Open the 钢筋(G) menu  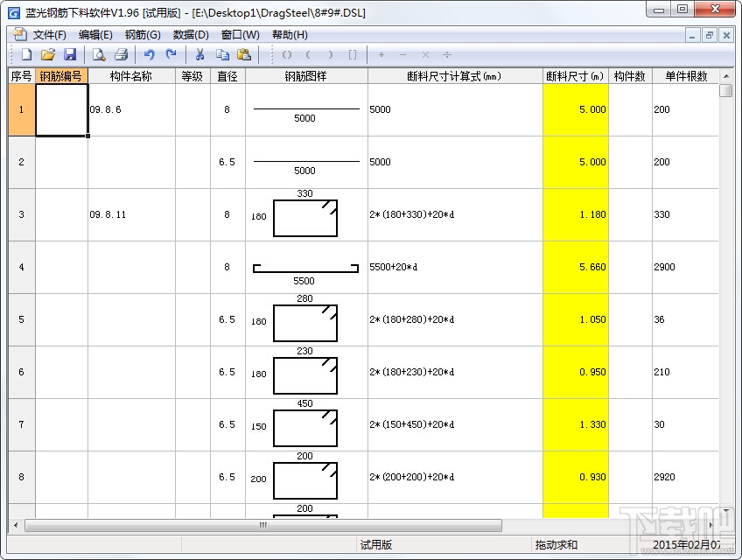point(143,34)
